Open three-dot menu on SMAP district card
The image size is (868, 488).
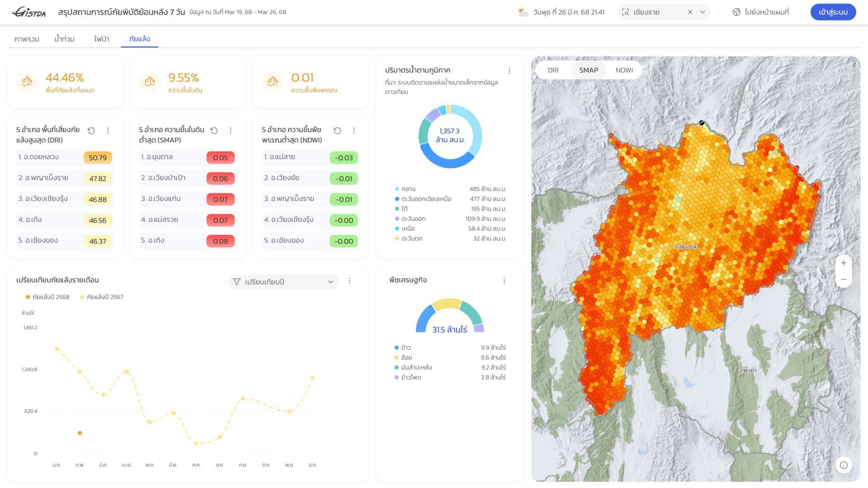231,131
